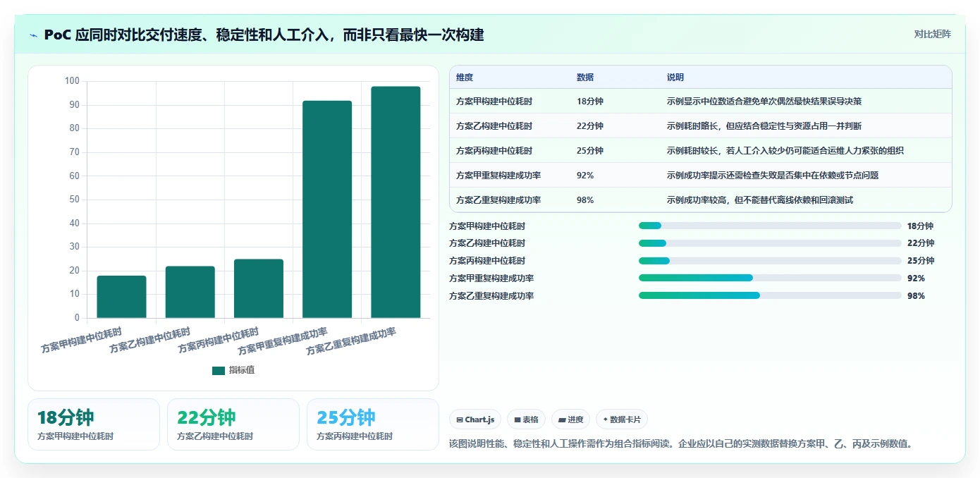Image resolution: width=980 pixels, height=478 pixels.
Task: Click the 25分钟 value beside the progress bar
Action: (921, 261)
